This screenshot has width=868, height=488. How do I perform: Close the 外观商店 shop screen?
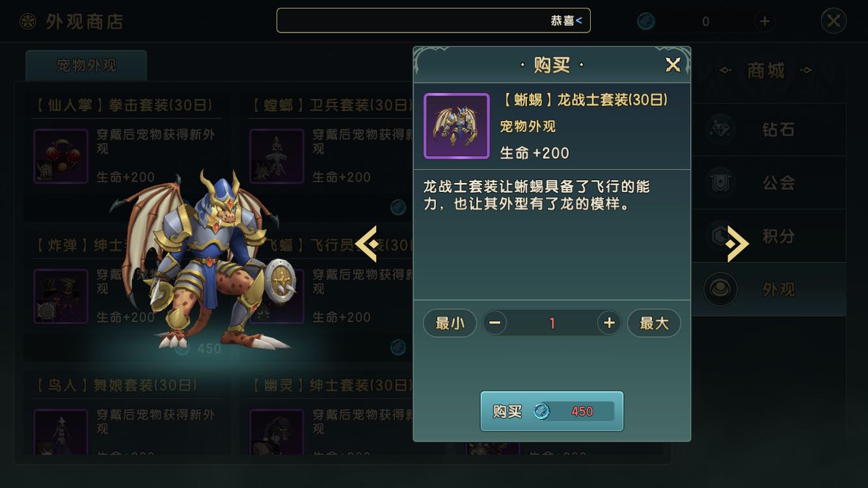834,21
